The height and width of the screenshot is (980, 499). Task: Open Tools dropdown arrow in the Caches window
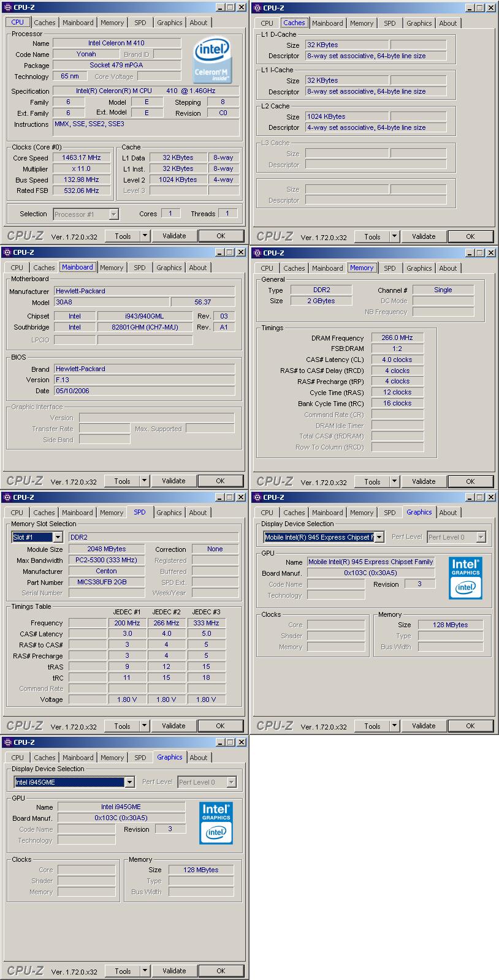[x=394, y=236]
